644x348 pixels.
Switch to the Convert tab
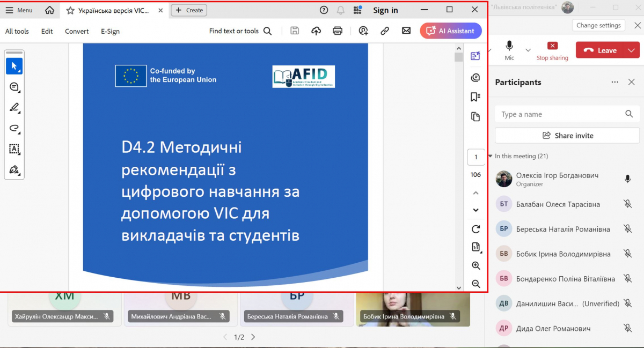pyautogui.click(x=76, y=31)
